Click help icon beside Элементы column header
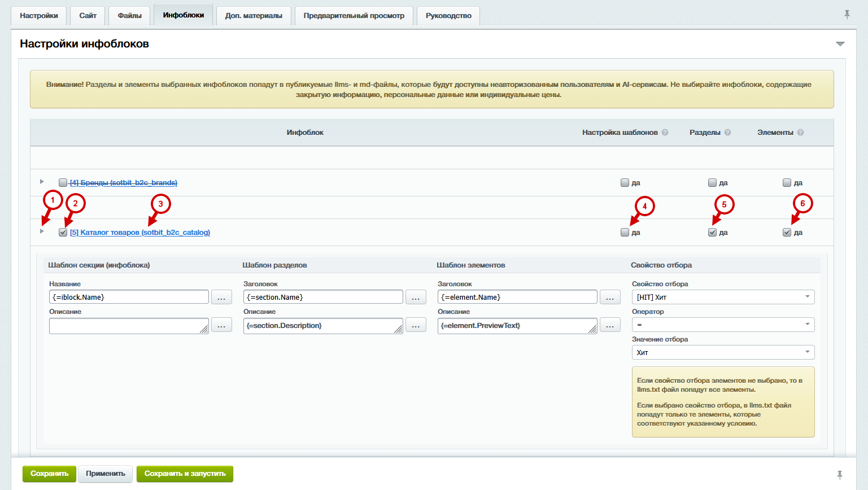Image resolution: width=868 pixels, height=490 pixels. (x=800, y=133)
